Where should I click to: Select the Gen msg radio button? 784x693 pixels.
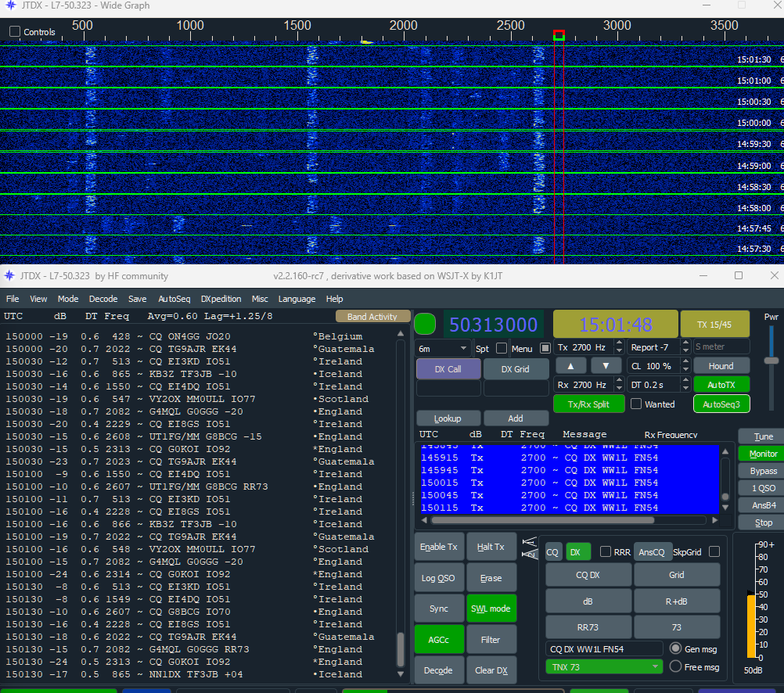[676, 648]
